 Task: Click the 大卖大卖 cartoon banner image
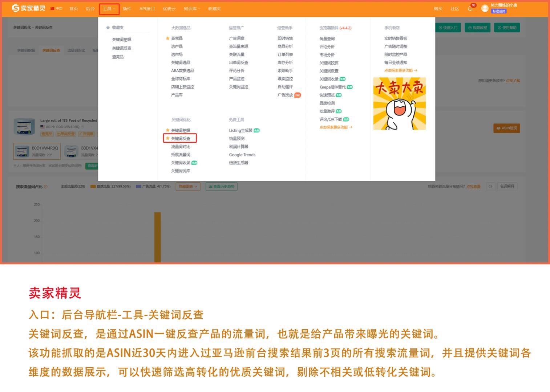pyautogui.click(x=400, y=103)
